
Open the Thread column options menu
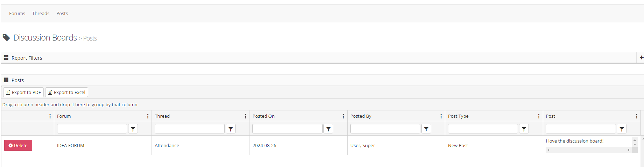click(245, 116)
